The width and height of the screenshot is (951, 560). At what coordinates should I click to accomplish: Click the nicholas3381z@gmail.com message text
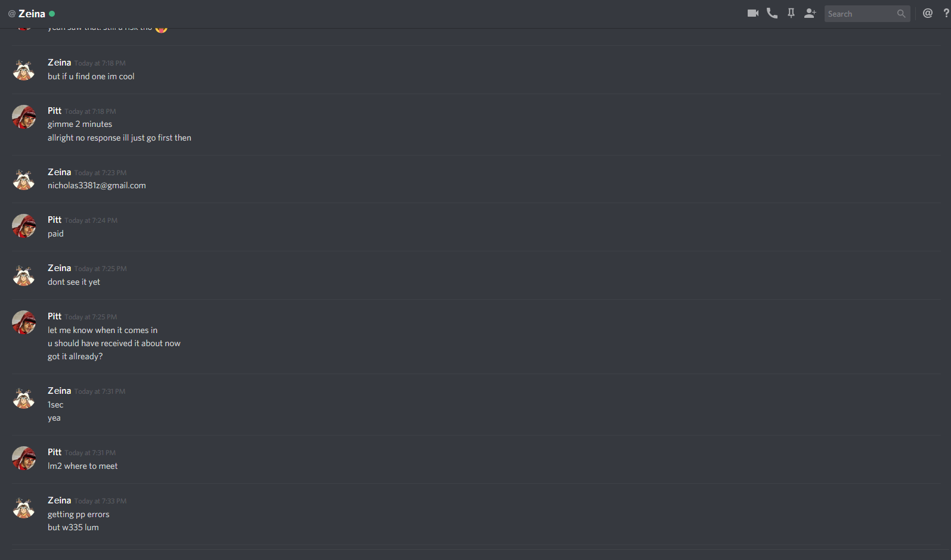[x=97, y=185]
